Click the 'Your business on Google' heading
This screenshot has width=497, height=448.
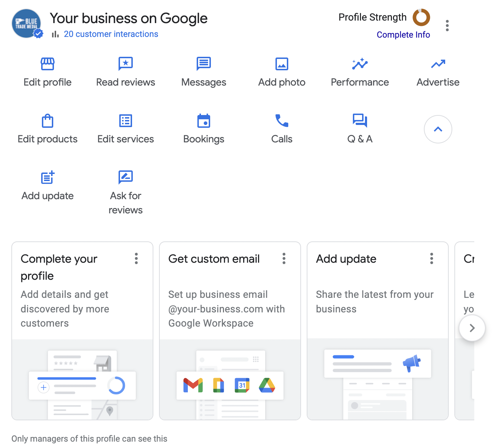pyautogui.click(x=129, y=18)
